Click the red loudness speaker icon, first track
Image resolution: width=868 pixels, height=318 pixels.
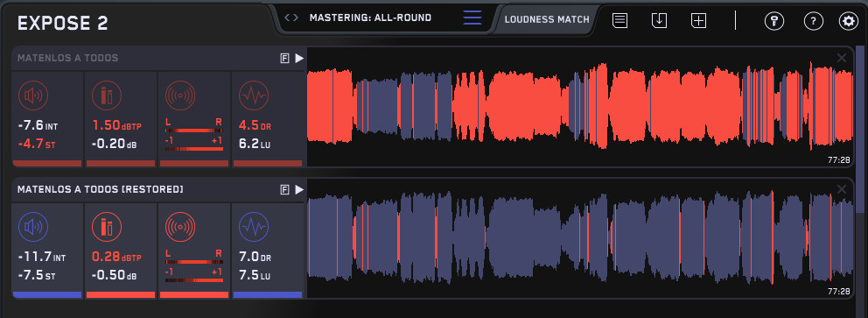[x=33, y=95]
